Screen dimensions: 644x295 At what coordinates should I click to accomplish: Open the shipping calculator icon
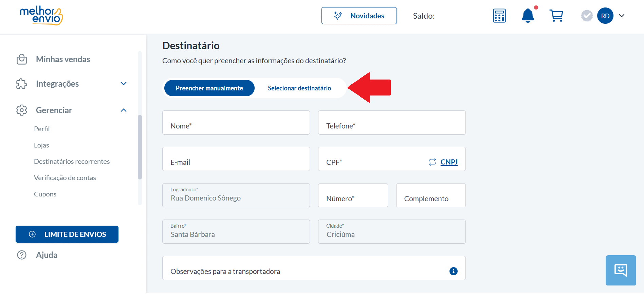(499, 16)
